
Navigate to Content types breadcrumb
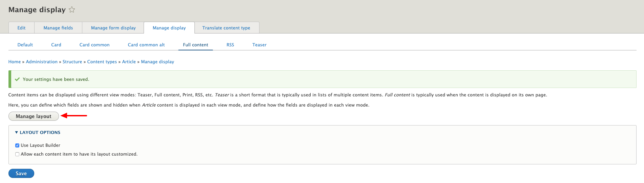coord(102,62)
